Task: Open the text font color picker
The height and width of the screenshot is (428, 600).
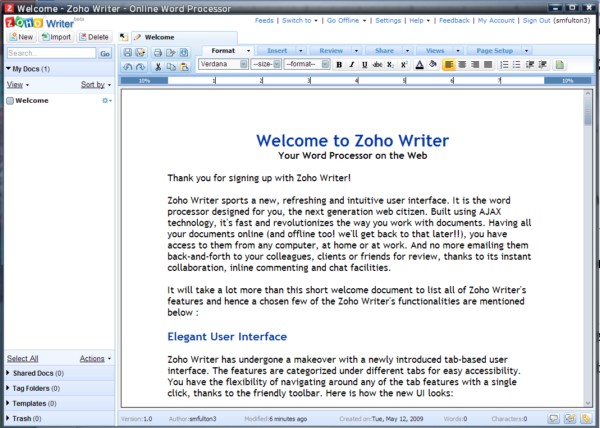Action: tap(419, 65)
